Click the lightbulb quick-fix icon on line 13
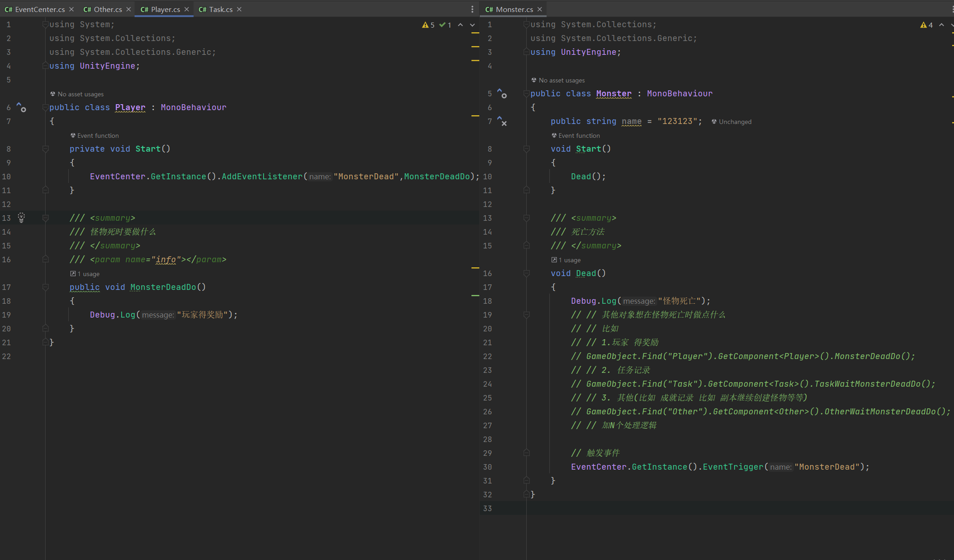The image size is (954, 560). click(21, 218)
